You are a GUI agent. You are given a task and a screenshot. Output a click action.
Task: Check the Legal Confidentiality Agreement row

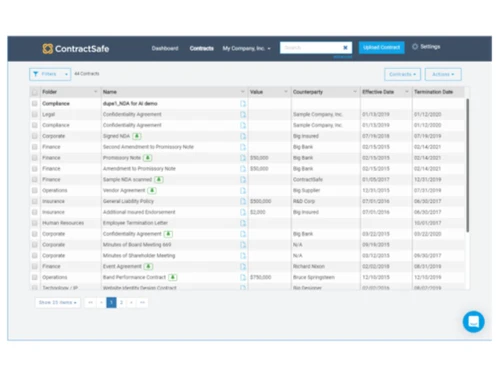click(x=34, y=114)
